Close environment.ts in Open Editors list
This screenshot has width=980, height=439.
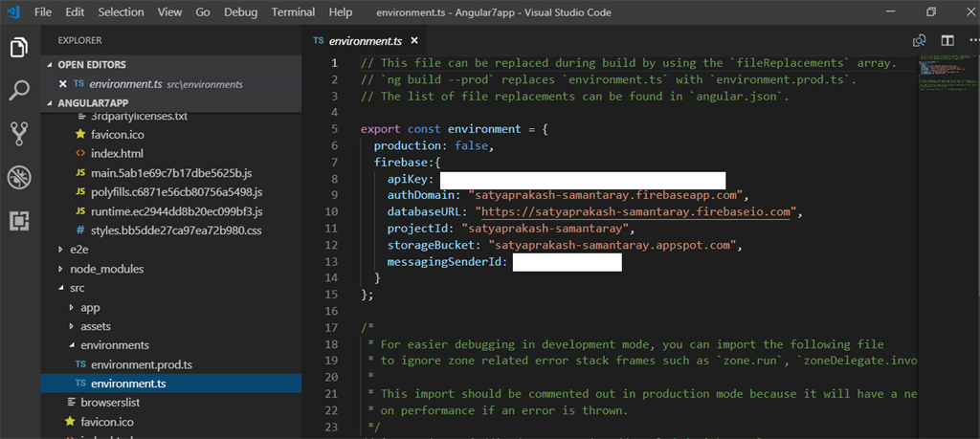tap(62, 83)
